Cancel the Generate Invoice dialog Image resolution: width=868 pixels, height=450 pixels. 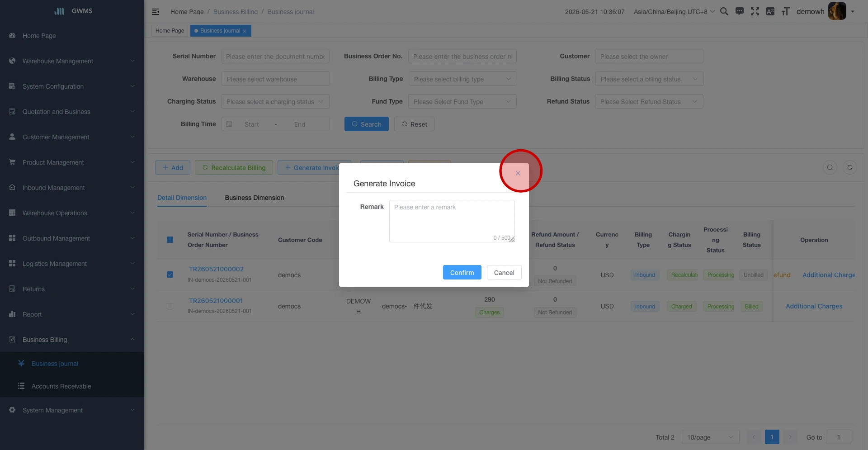pyautogui.click(x=504, y=272)
